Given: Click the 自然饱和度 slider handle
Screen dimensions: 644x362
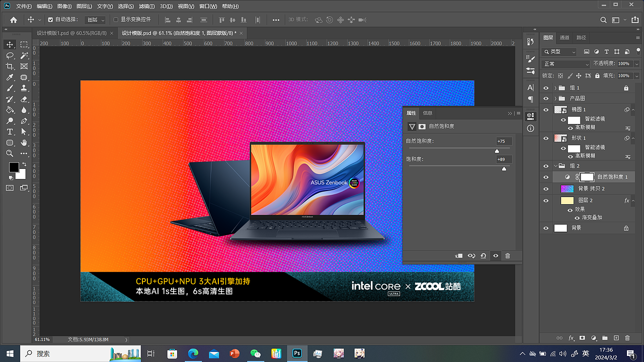Looking at the screenshot, I should coord(497,151).
